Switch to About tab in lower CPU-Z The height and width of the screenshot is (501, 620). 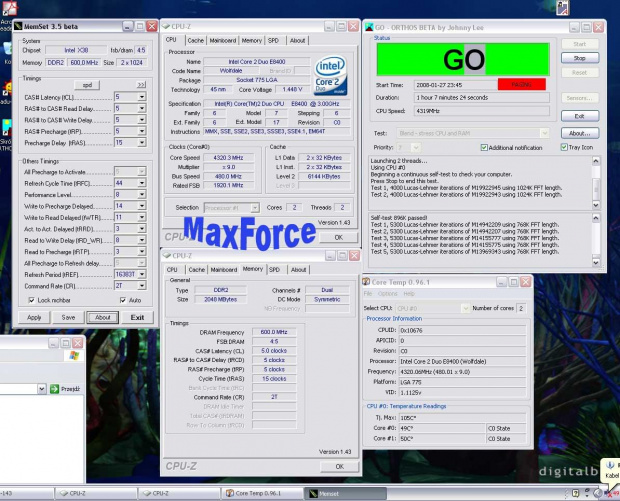299,270
